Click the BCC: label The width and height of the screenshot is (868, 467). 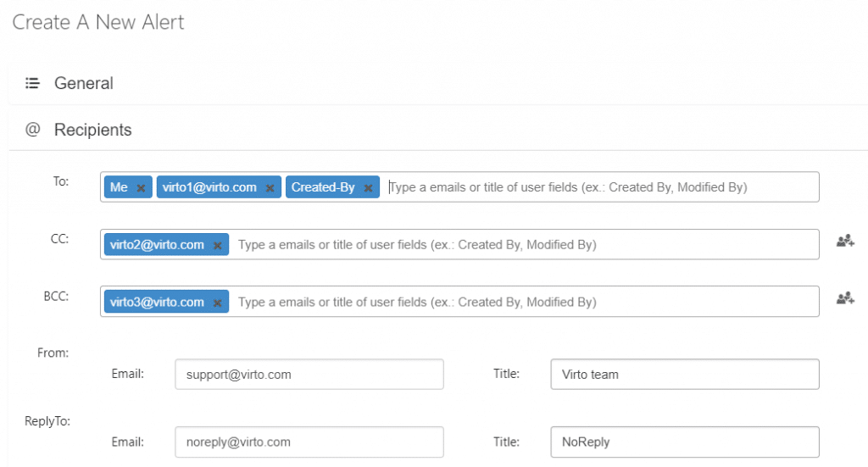pos(57,296)
